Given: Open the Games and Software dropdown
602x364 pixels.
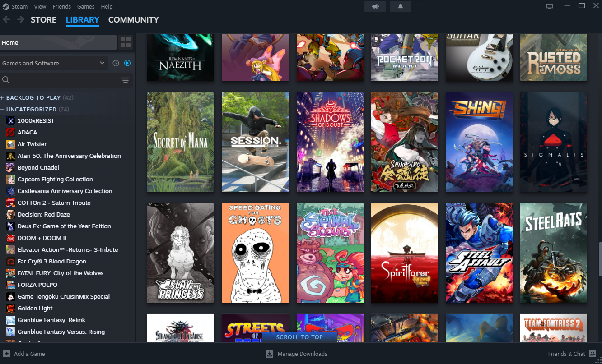Looking at the screenshot, I should (x=54, y=63).
